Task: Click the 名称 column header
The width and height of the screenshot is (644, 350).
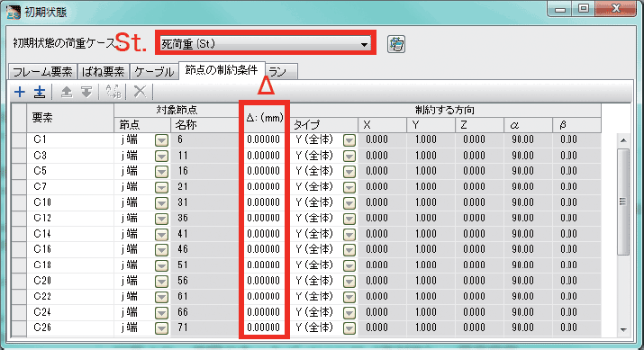Action: [204, 125]
